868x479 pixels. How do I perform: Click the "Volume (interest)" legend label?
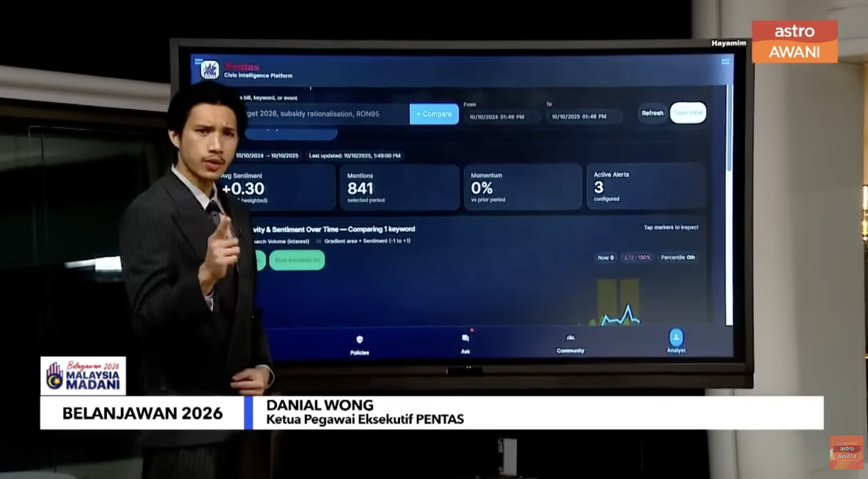[x=288, y=241]
